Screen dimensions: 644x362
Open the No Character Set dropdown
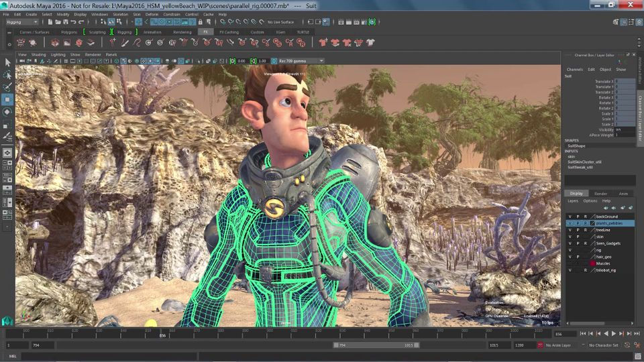click(x=604, y=345)
